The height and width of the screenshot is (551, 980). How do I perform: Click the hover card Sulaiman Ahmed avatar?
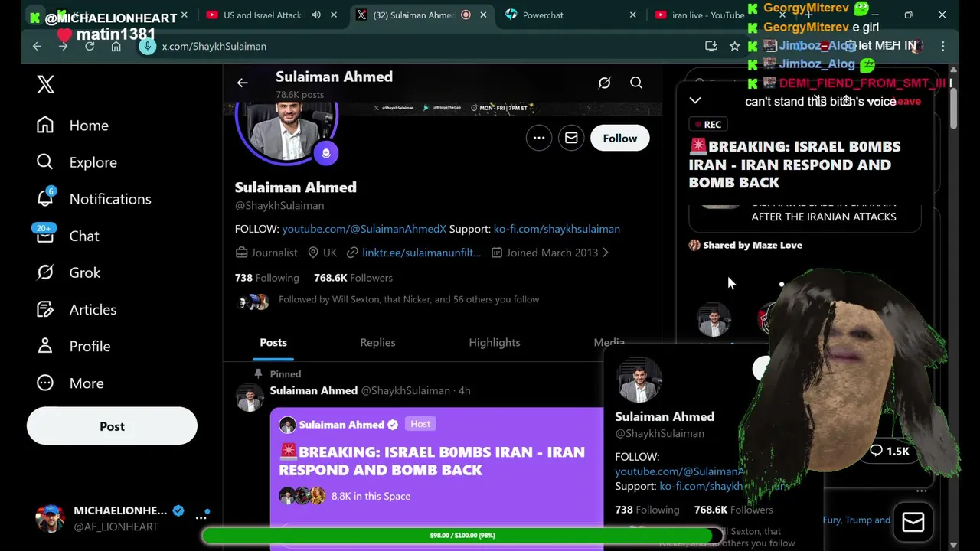pos(639,379)
